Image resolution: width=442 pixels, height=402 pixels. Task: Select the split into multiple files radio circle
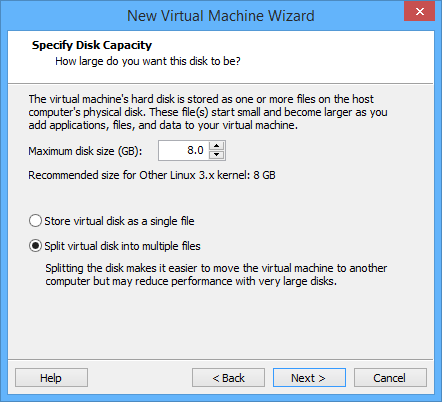[x=35, y=246]
